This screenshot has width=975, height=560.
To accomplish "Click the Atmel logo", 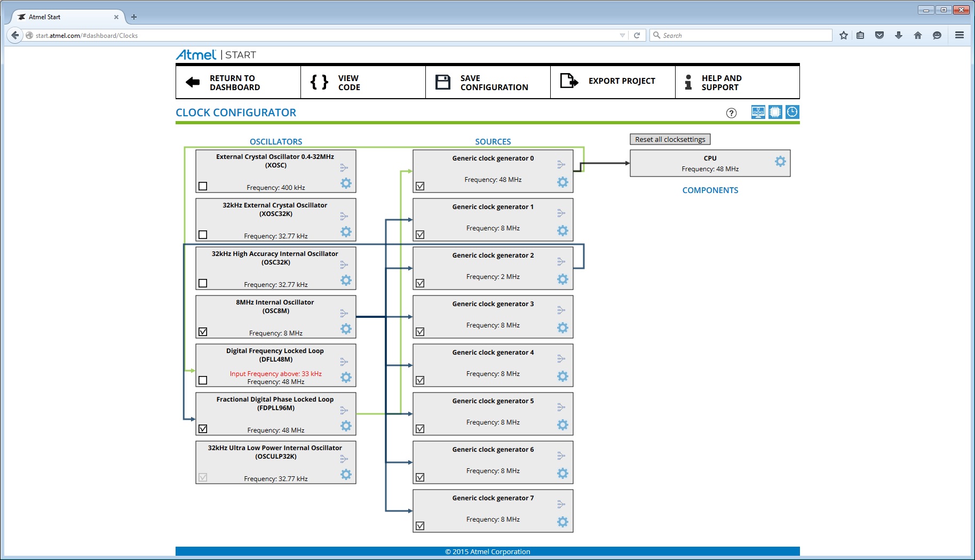I will [x=196, y=54].
